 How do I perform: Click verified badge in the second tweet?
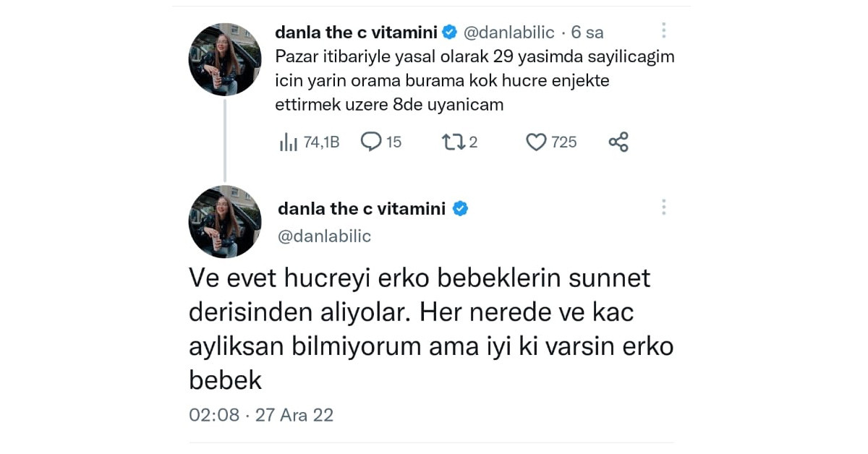460,209
